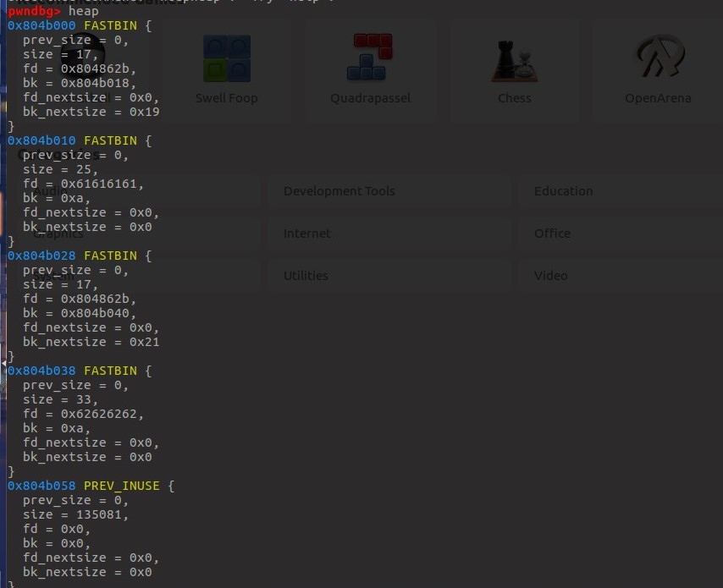The image size is (723, 588).
Task: Click the Quadrapassel label under its icon
Action: click(370, 97)
